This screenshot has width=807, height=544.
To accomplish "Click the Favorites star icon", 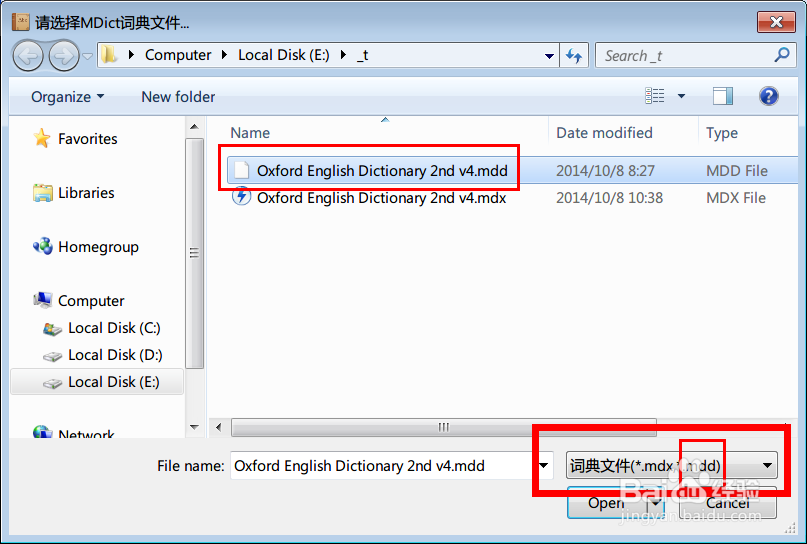I will [42, 138].
